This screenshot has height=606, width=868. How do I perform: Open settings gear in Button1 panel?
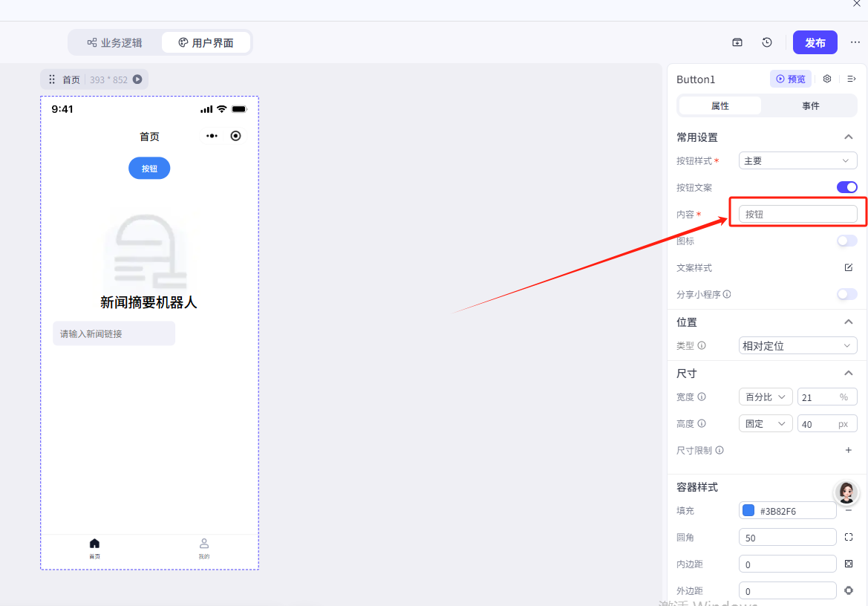point(827,79)
